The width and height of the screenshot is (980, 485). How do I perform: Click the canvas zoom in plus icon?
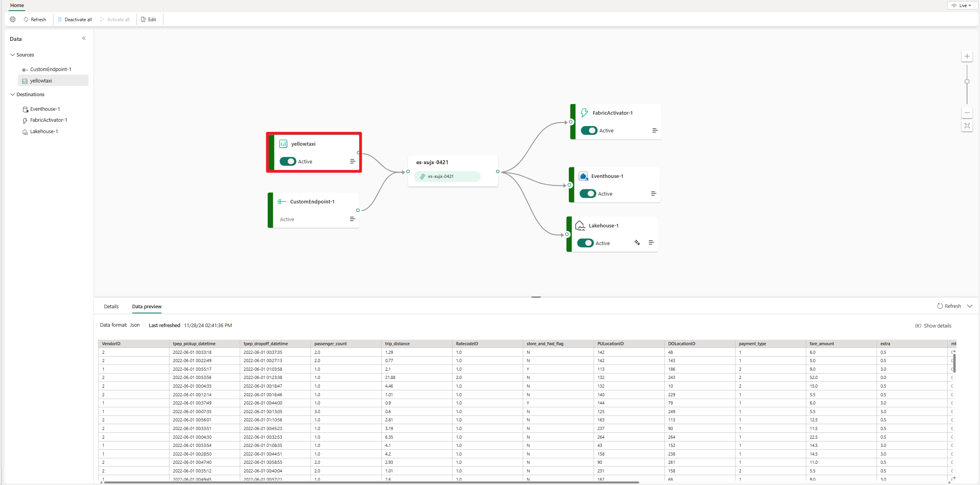(967, 56)
